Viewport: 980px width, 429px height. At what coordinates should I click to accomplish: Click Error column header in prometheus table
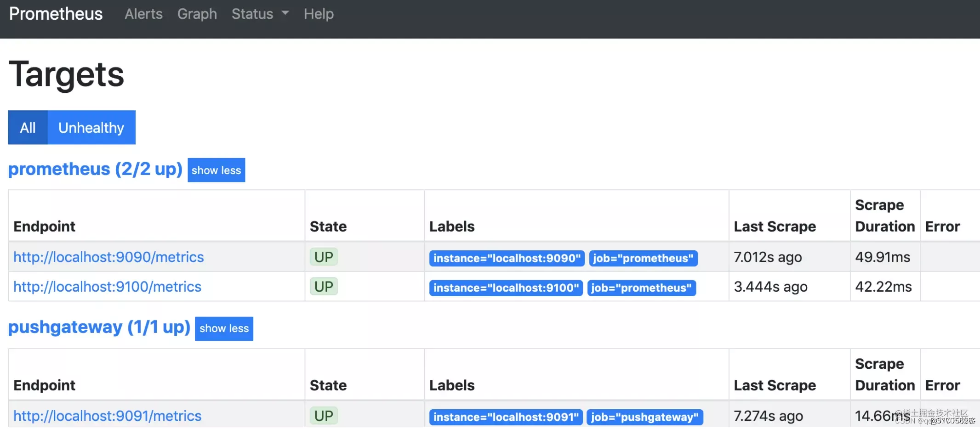[x=942, y=226]
